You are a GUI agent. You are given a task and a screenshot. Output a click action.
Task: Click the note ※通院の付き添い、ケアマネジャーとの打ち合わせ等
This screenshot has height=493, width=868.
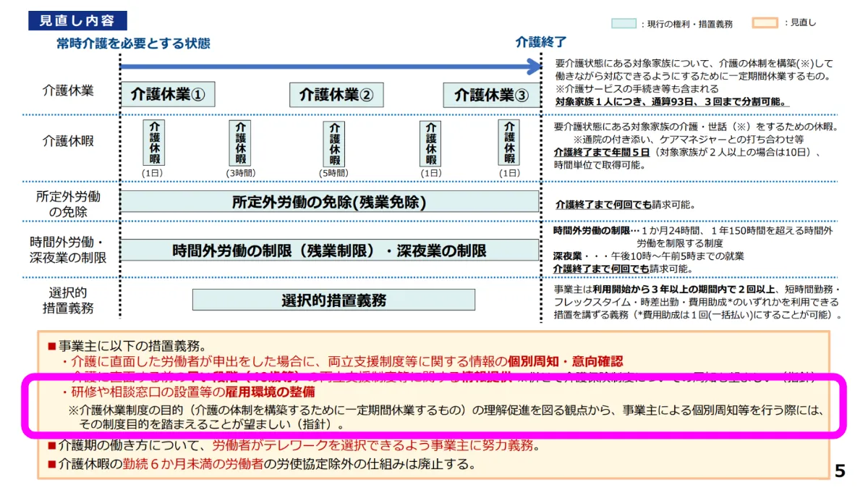tap(688, 139)
